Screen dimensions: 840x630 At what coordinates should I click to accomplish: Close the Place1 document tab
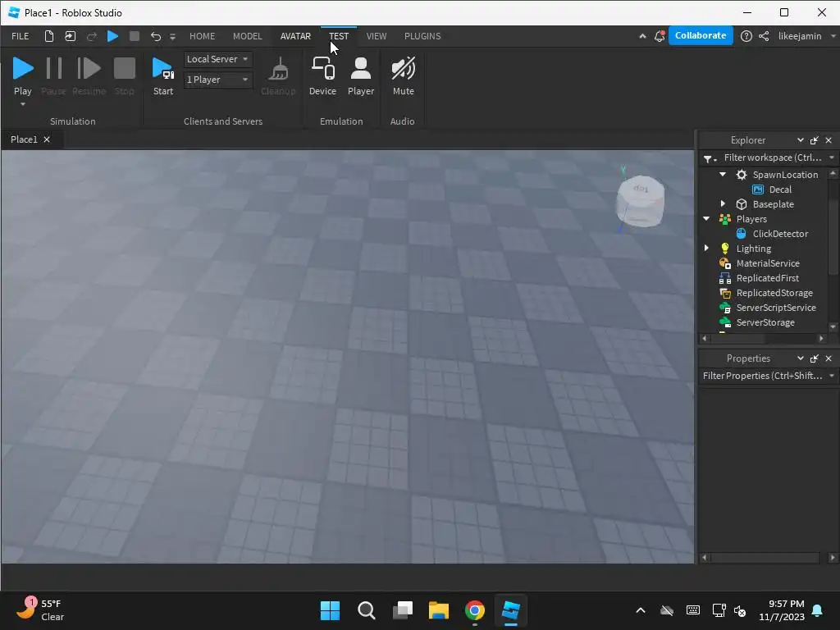pos(47,139)
